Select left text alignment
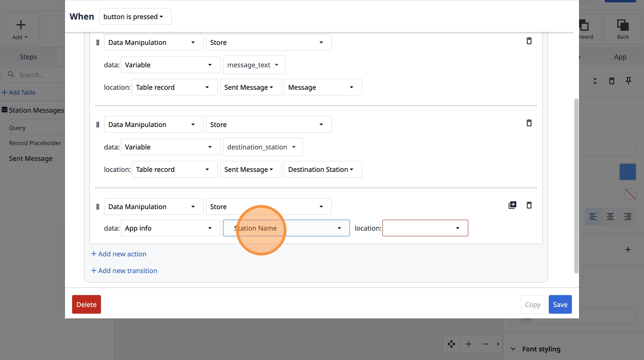Image resolution: width=644 pixels, height=360 pixels. 593,216
